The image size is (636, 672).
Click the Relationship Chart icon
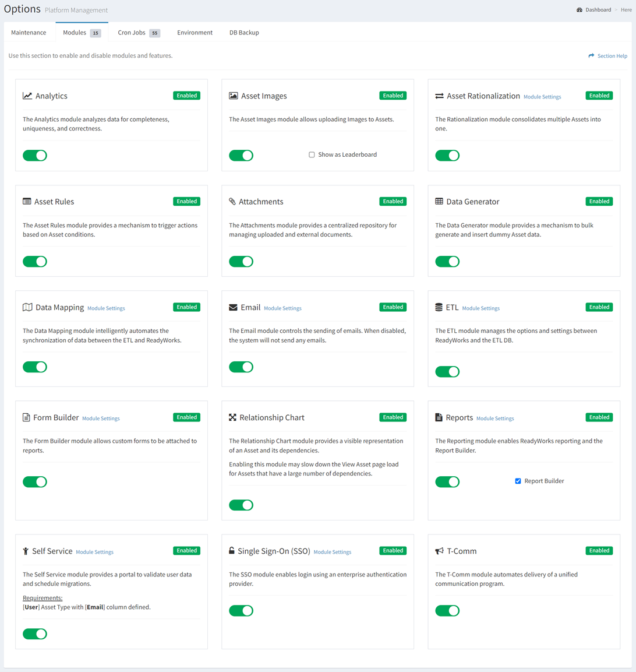tap(232, 417)
